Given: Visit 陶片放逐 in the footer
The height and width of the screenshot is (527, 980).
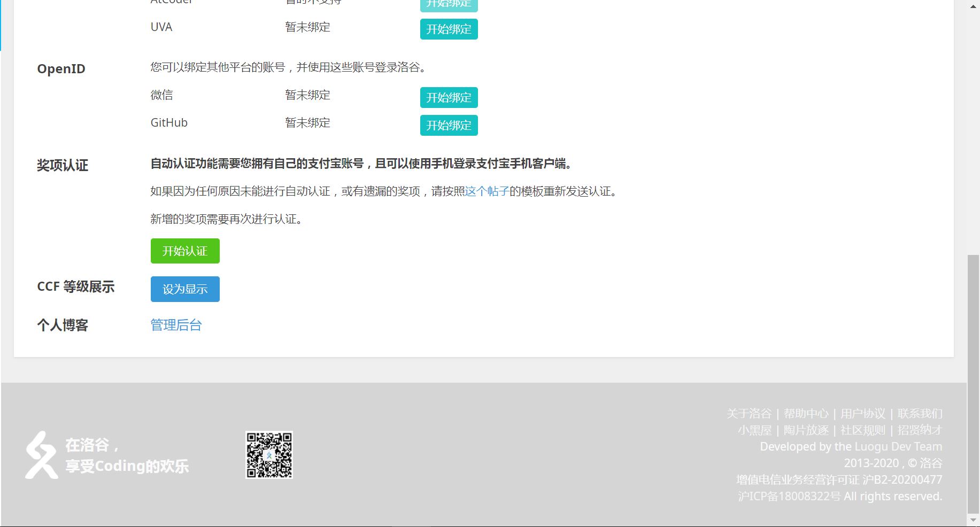Looking at the screenshot, I should click(807, 430).
